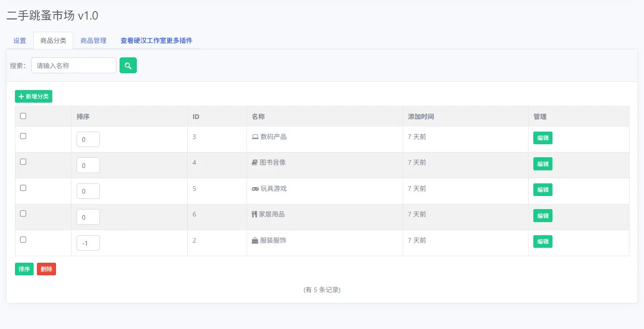The height and width of the screenshot is (329, 644).
Task: Edit the 家居用品 category
Action: coord(543,216)
